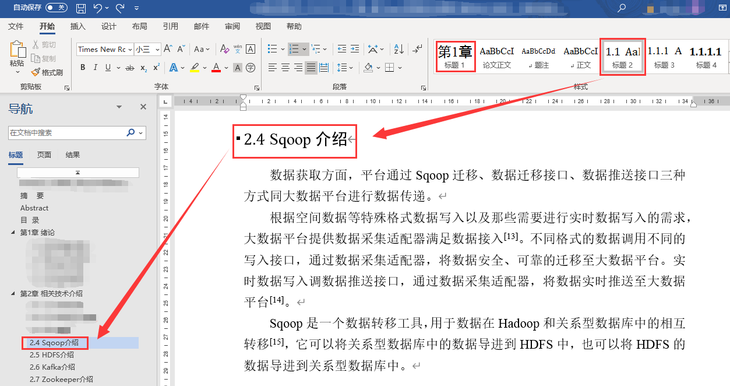The image size is (730, 386).
Task: Toggle strikethrough formatting
Action: (130, 68)
